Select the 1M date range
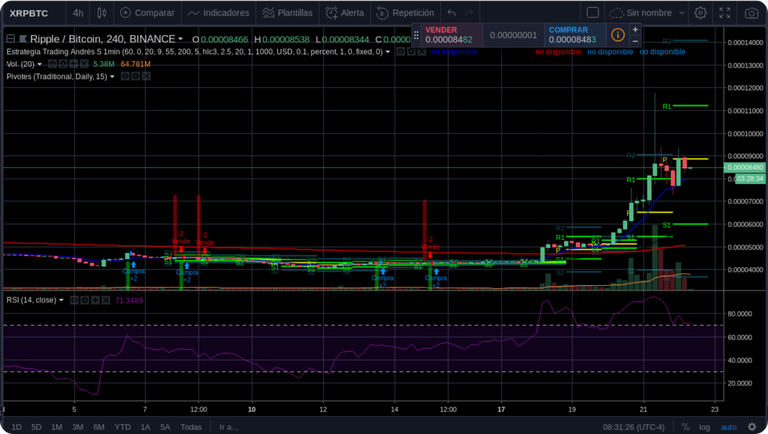 point(57,427)
